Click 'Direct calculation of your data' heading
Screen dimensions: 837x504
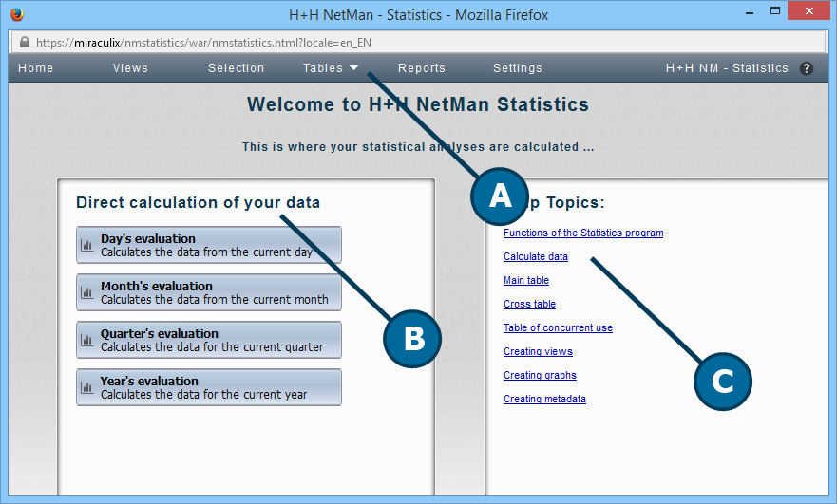[198, 203]
